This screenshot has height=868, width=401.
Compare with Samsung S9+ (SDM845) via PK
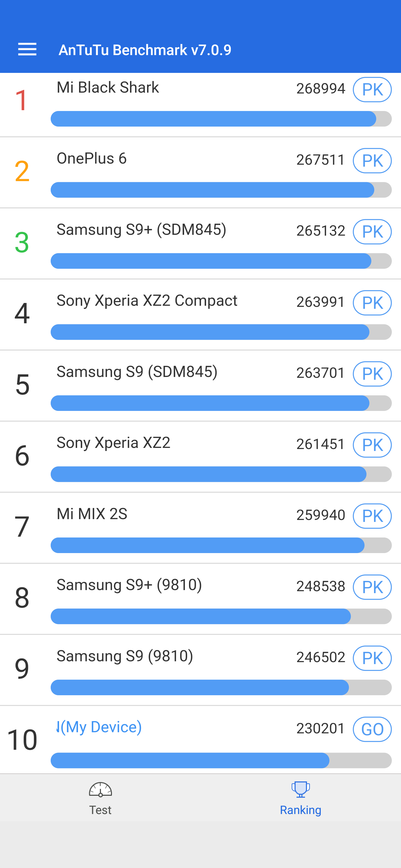[x=372, y=232]
